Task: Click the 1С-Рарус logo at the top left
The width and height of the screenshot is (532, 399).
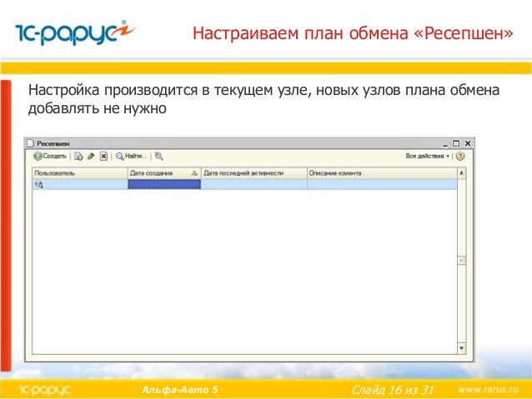Action: click(75, 32)
